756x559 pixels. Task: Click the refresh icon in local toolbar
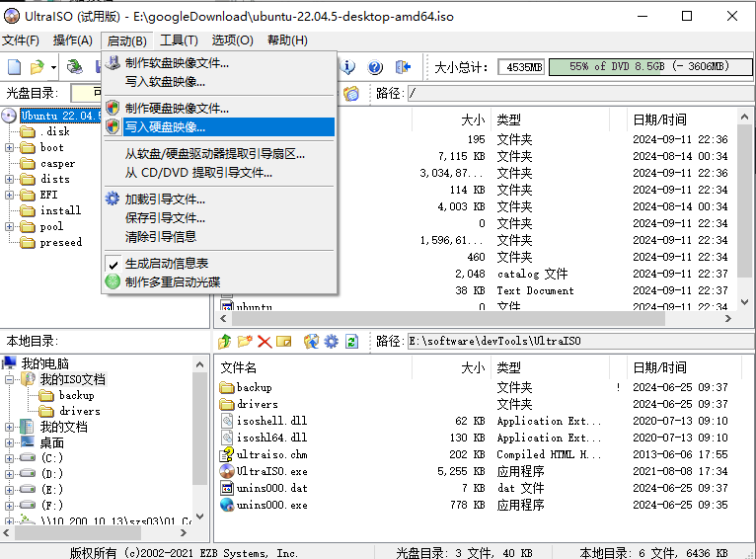tap(351, 342)
